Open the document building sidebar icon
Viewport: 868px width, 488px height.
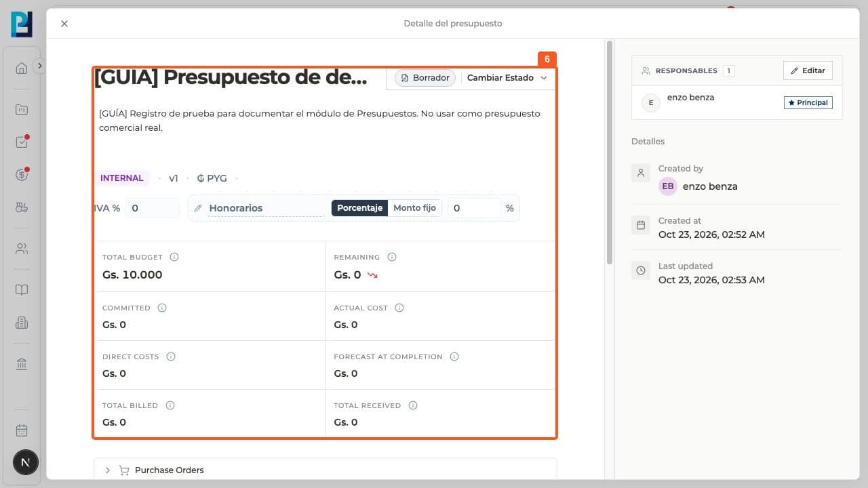(x=22, y=323)
